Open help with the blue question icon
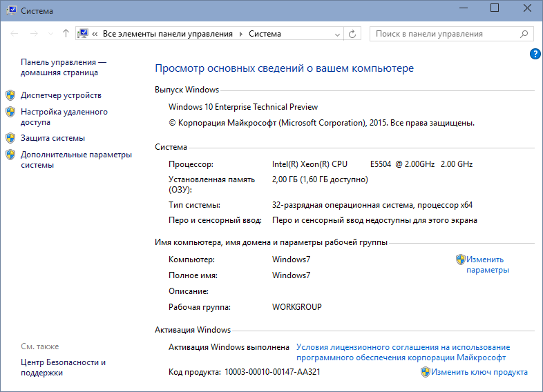Screen dimensions: 543x392 point(535,54)
